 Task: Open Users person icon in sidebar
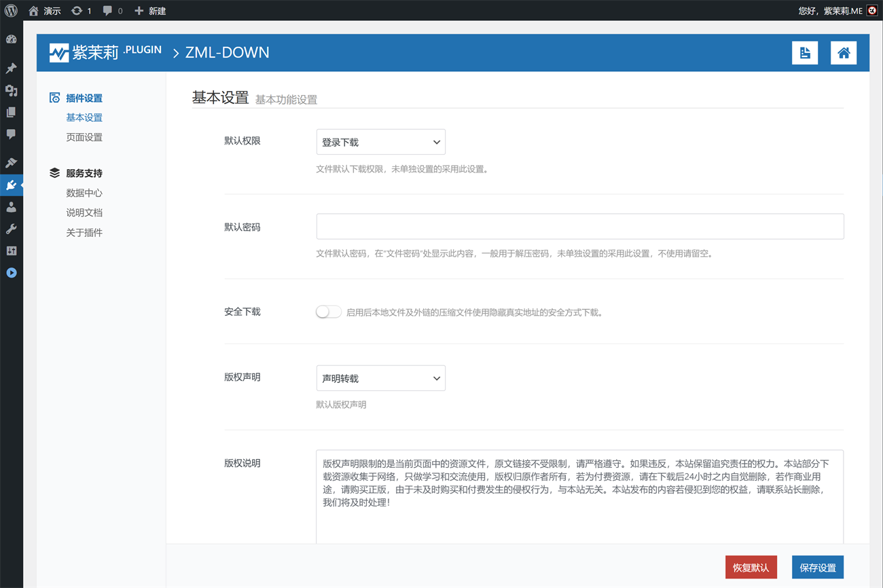pos(11,207)
